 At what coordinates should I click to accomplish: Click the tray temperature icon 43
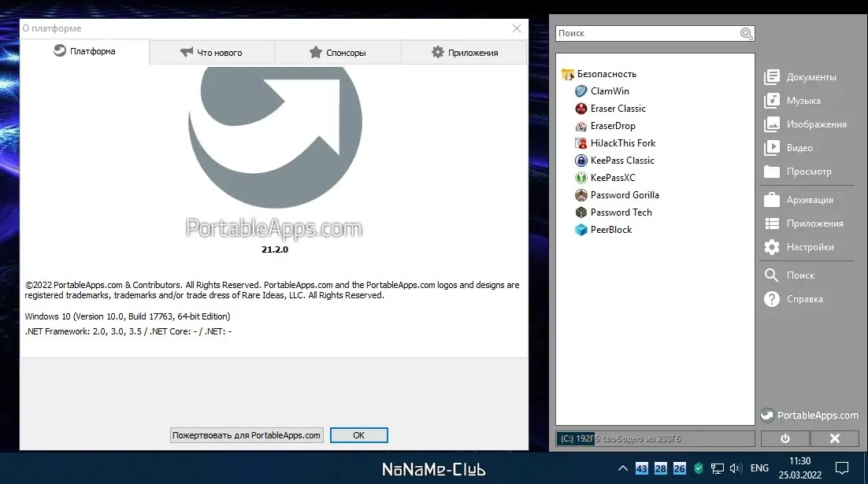coord(642,468)
